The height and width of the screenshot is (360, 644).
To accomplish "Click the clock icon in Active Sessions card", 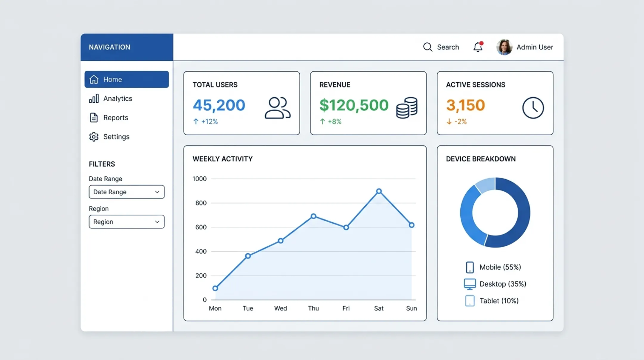I will pyautogui.click(x=533, y=108).
